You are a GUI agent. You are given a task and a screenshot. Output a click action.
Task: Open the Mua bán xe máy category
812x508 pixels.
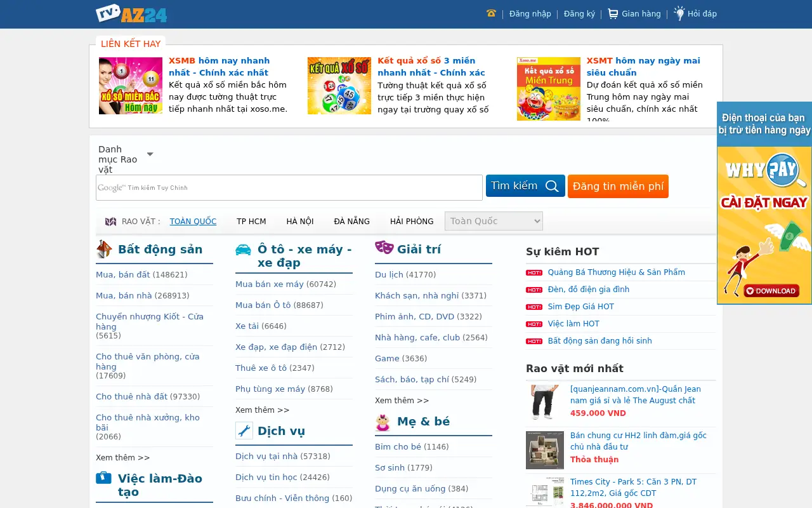(270, 284)
